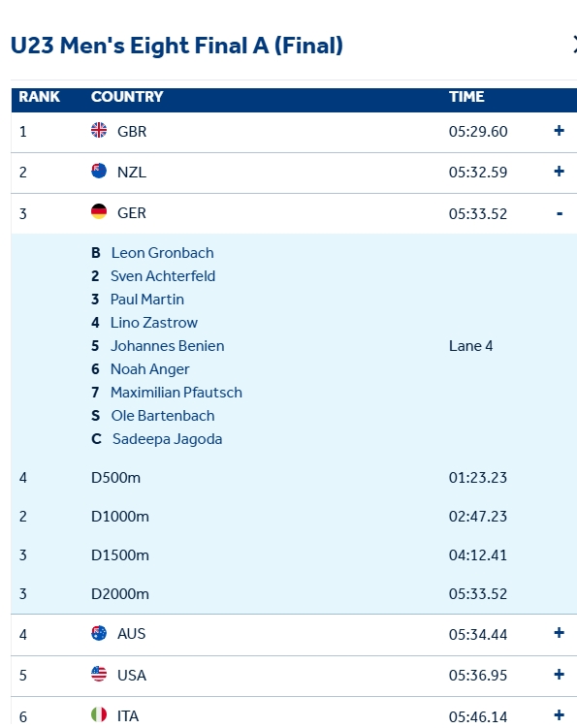Image resolution: width=577 pixels, height=728 pixels.
Task: Click the Great Britain flag icon
Action: [x=99, y=130]
